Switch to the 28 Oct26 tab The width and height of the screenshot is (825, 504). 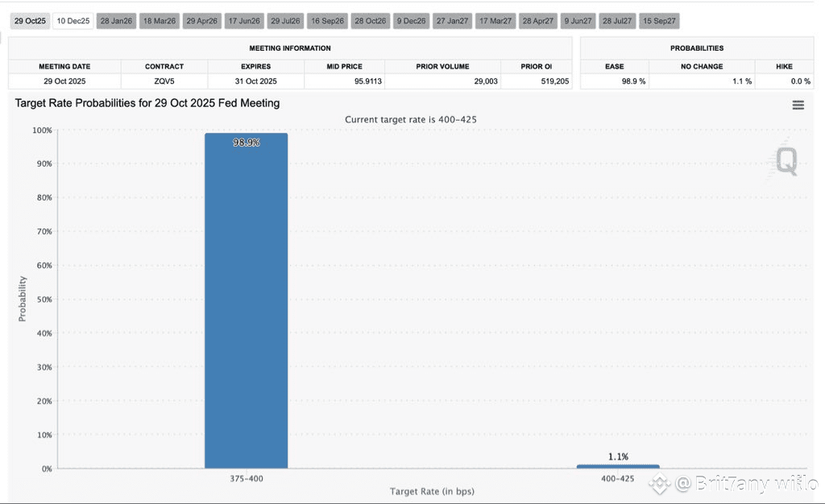tap(371, 21)
